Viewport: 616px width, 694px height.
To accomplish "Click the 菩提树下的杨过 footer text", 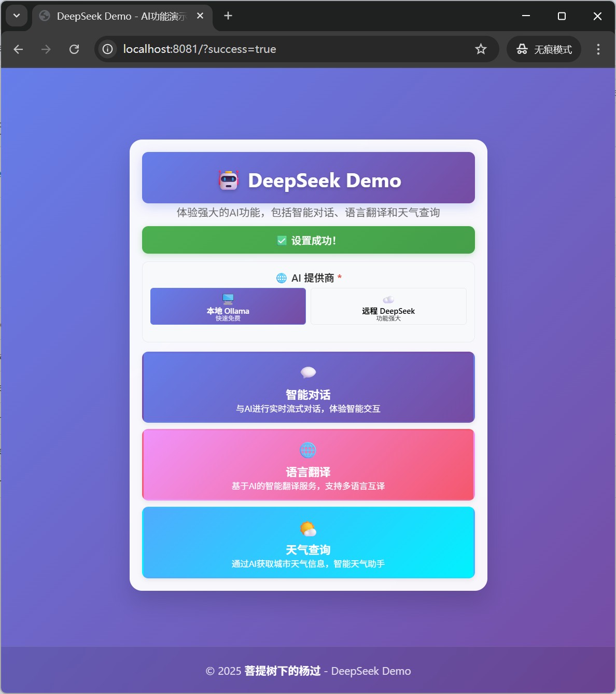I will [x=283, y=671].
